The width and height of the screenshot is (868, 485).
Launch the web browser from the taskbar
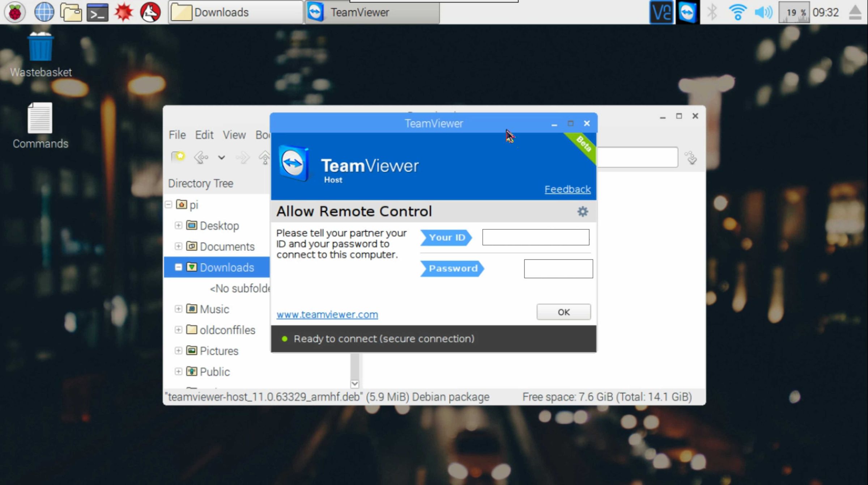(44, 12)
